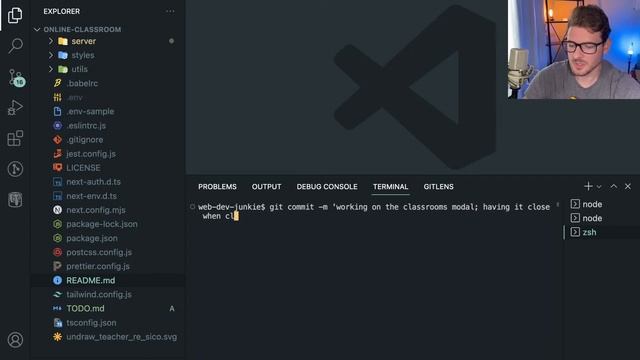Screen dimensions: 640x360
Task: Open tailwind.config.js file
Action: point(99,295)
